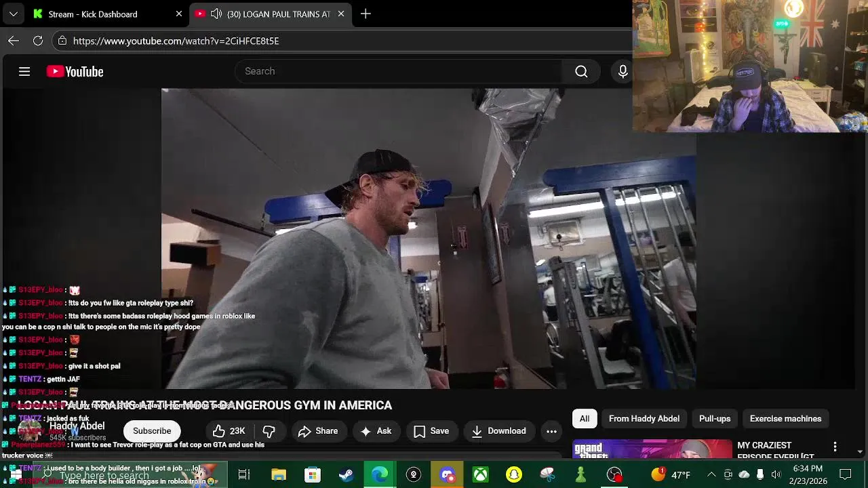
Task: Open the Discord taskbar icon
Action: coord(447,474)
